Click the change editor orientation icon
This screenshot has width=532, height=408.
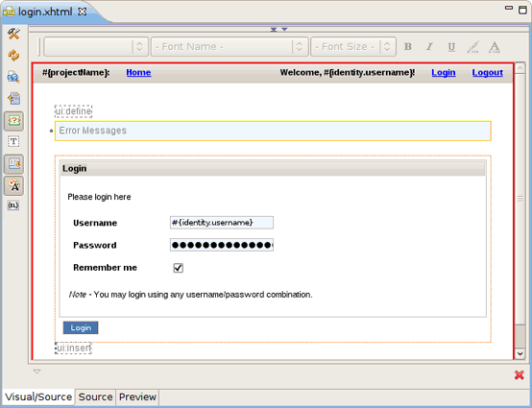click(13, 98)
